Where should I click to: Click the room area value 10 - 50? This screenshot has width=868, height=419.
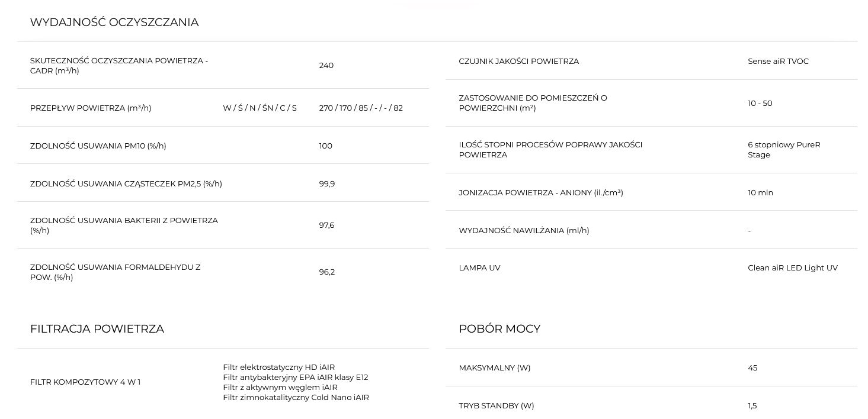point(760,104)
